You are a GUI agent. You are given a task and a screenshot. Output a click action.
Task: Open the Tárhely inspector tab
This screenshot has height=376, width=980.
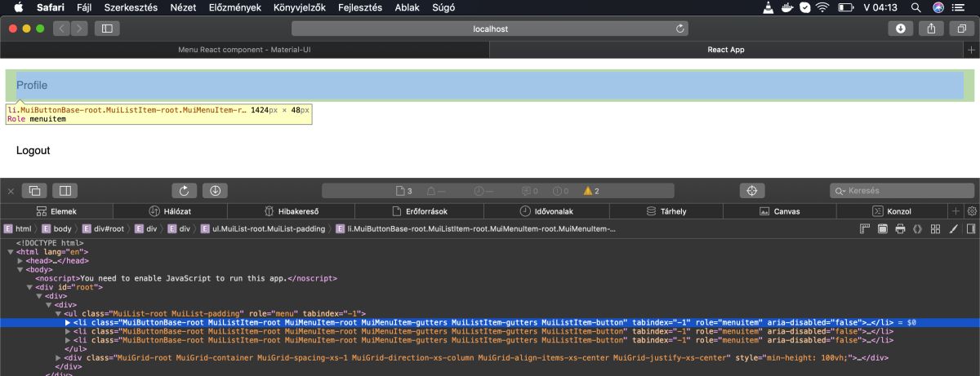[666, 211]
